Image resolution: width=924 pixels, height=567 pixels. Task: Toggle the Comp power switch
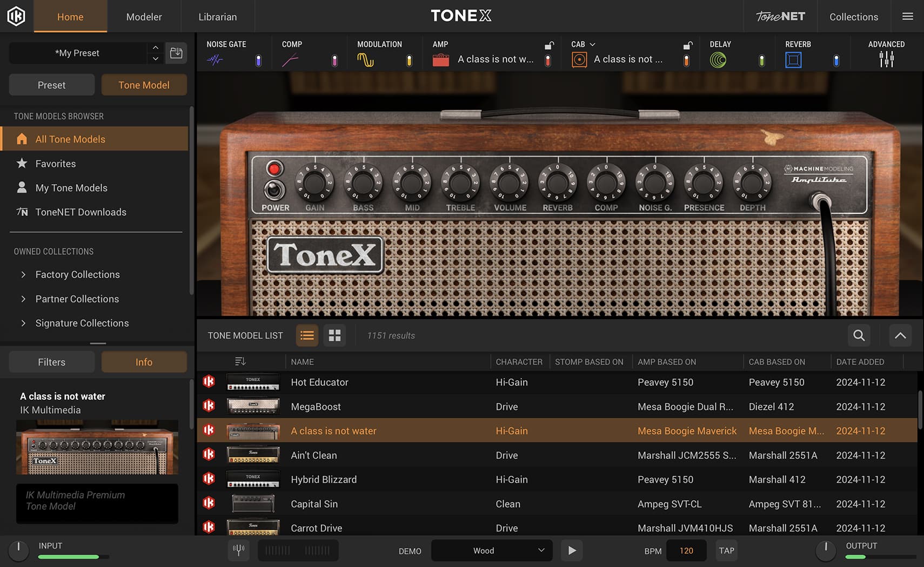(x=334, y=60)
